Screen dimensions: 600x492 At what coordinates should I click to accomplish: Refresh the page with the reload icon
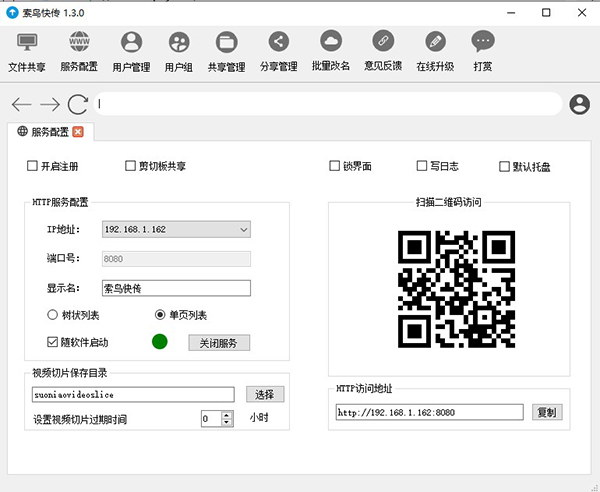click(x=78, y=104)
